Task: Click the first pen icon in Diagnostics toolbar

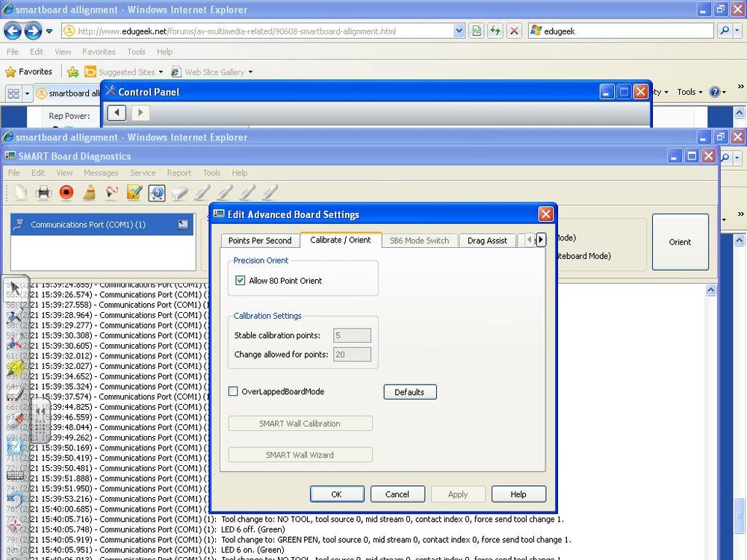Action: pyautogui.click(x=202, y=193)
